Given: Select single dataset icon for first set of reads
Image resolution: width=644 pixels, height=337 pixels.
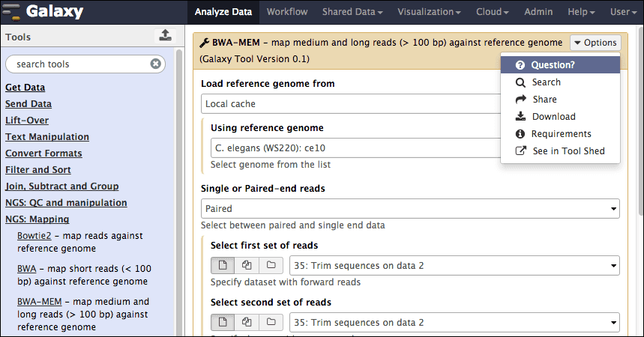Looking at the screenshot, I should tap(223, 266).
